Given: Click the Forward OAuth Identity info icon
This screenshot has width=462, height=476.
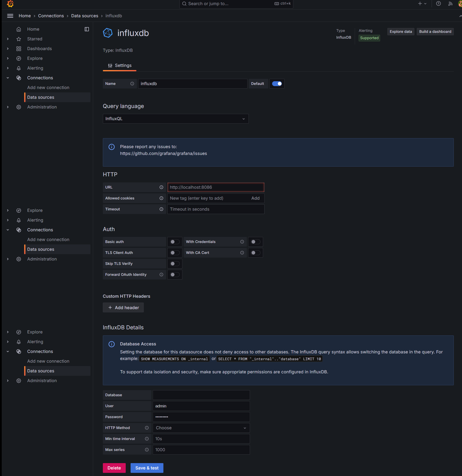Looking at the screenshot, I should coord(161,275).
